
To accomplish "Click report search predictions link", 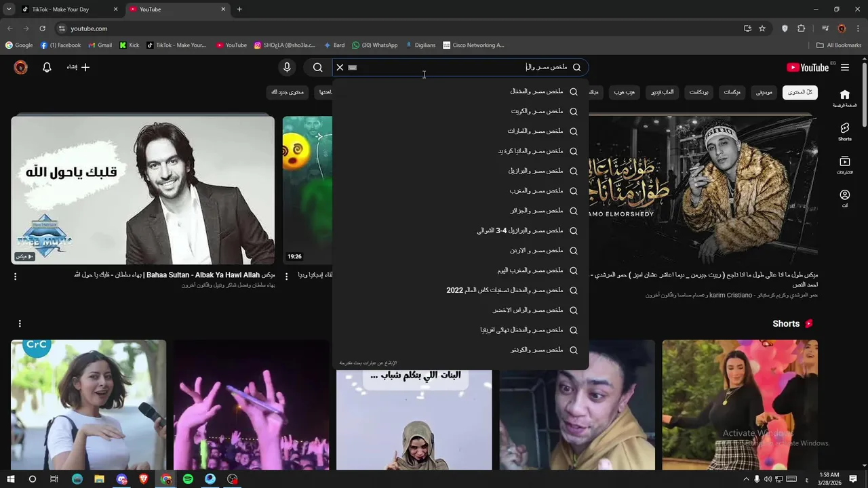I will [x=368, y=363].
